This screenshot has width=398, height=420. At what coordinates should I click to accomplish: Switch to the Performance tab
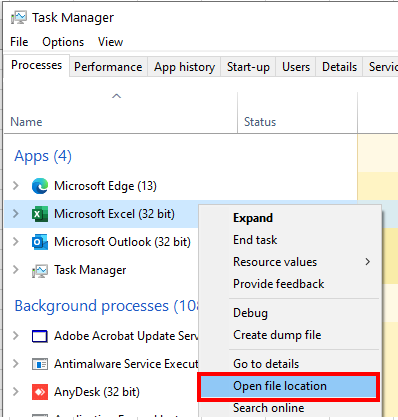coord(108,67)
